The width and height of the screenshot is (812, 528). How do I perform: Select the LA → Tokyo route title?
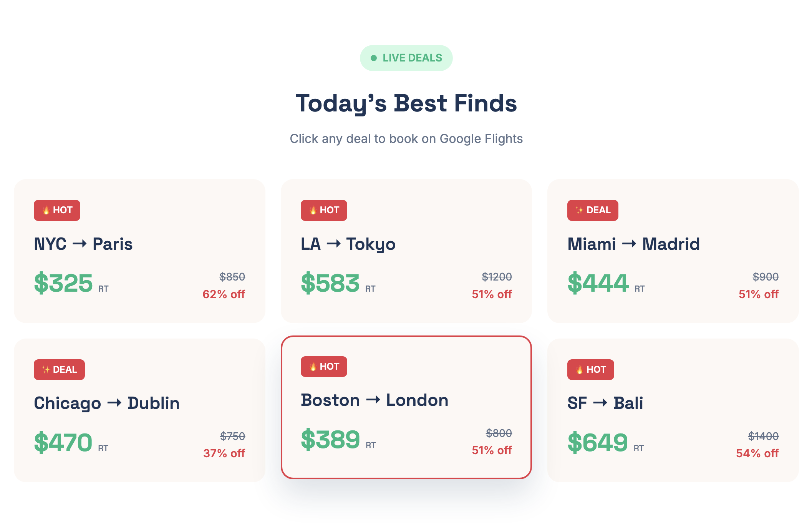point(348,244)
